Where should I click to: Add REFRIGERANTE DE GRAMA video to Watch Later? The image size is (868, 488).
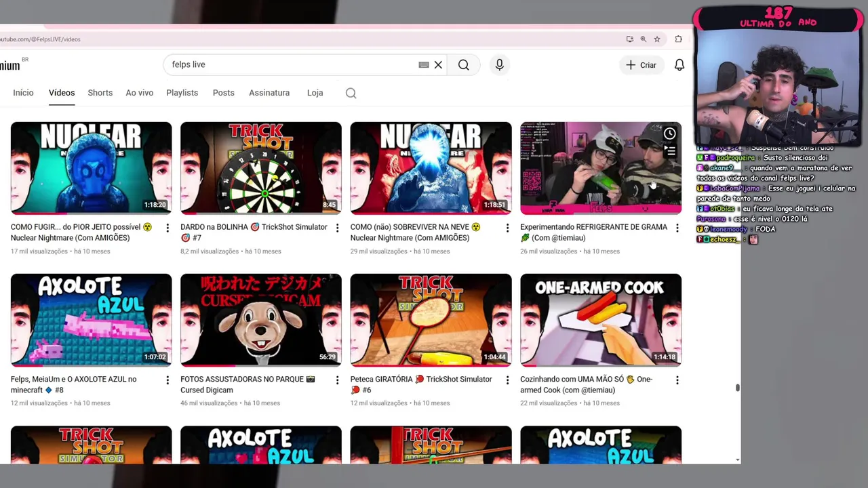669,134
